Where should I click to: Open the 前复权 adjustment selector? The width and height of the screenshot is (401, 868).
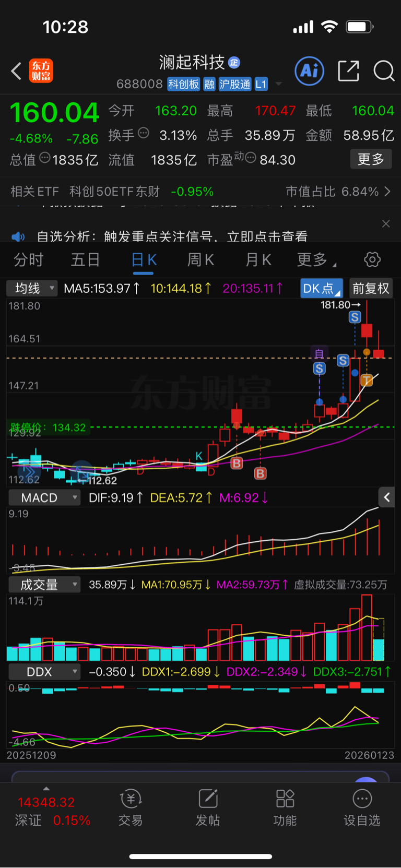click(371, 288)
